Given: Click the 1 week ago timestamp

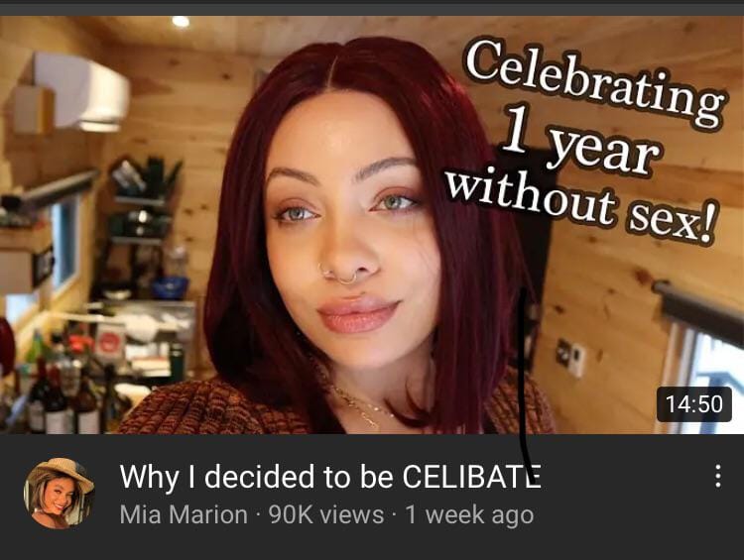Looking at the screenshot, I should point(469,514).
